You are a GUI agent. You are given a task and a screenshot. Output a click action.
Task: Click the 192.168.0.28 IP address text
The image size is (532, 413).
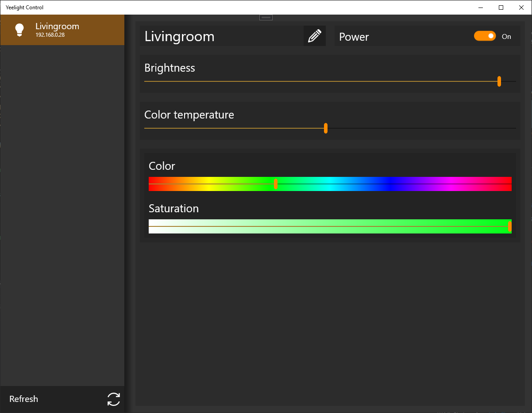point(50,35)
